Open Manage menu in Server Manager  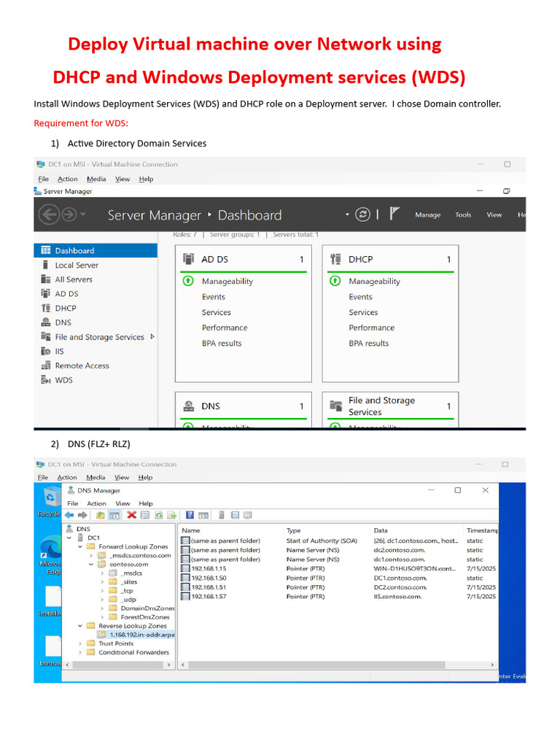tap(427, 215)
